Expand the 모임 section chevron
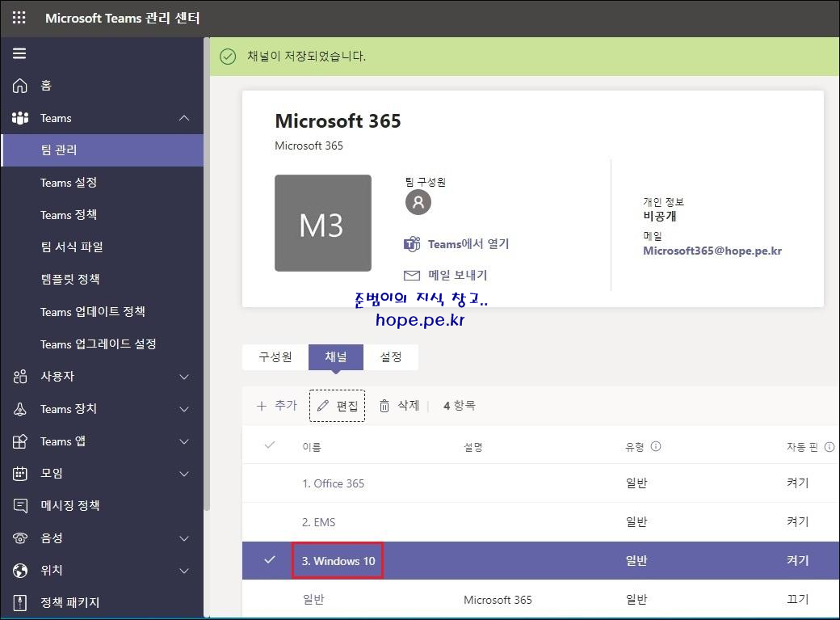 [x=184, y=474]
